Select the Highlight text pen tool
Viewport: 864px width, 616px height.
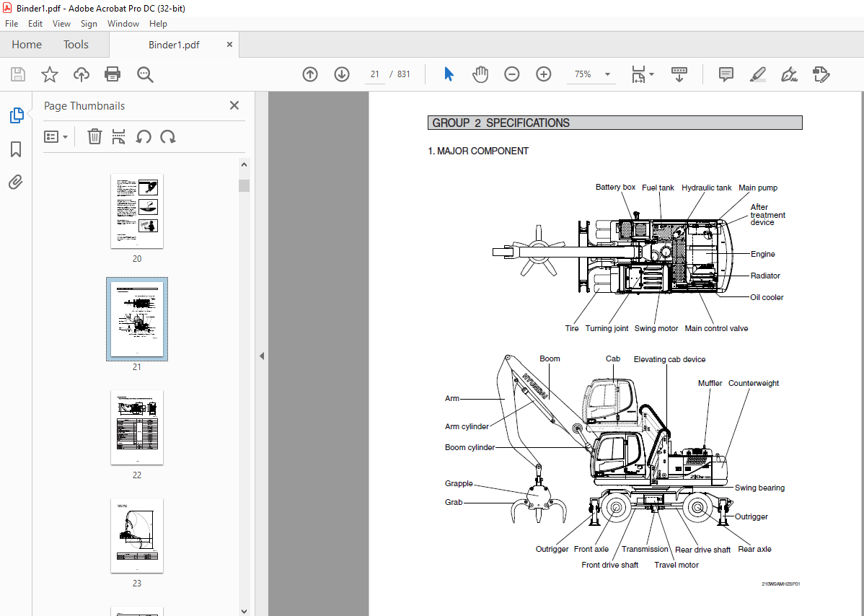[x=758, y=74]
